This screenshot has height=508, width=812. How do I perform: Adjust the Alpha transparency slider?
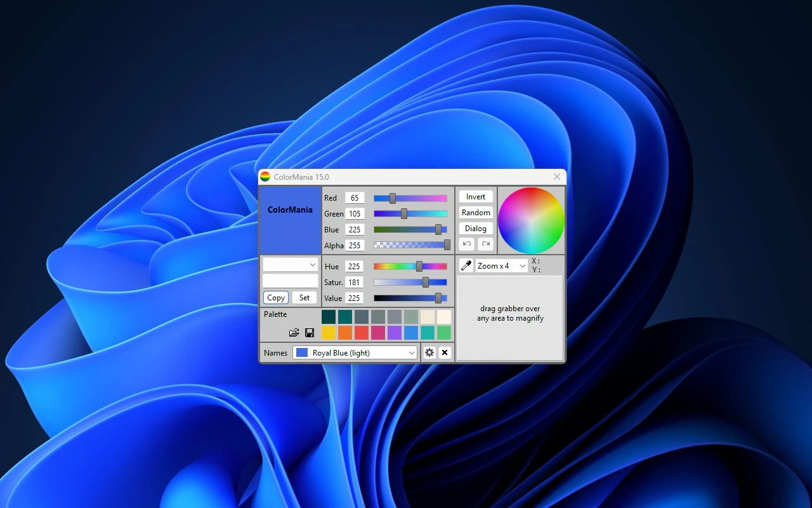pyautogui.click(x=410, y=245)
